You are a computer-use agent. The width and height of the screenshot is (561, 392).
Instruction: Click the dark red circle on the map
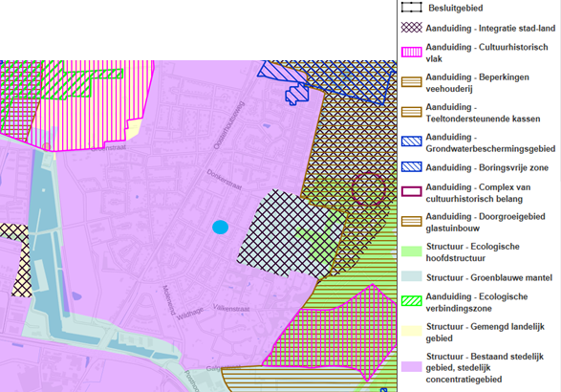pyautogui.click(x=369, y=189)
